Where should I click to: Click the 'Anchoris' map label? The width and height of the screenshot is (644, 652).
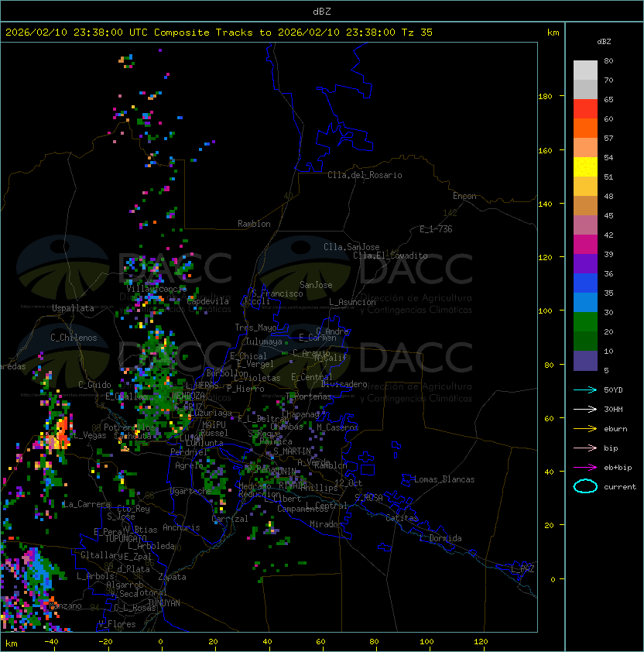(x=181, y=527)
